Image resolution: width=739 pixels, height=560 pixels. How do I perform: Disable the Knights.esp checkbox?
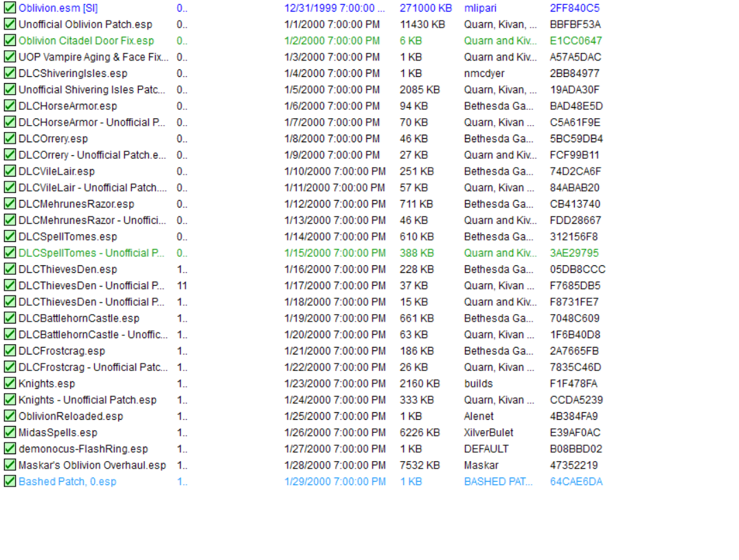pos(10,383)
